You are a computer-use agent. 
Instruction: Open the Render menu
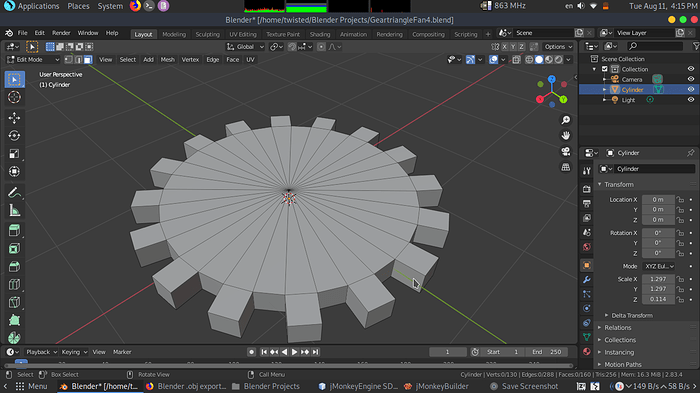point(61,33)
